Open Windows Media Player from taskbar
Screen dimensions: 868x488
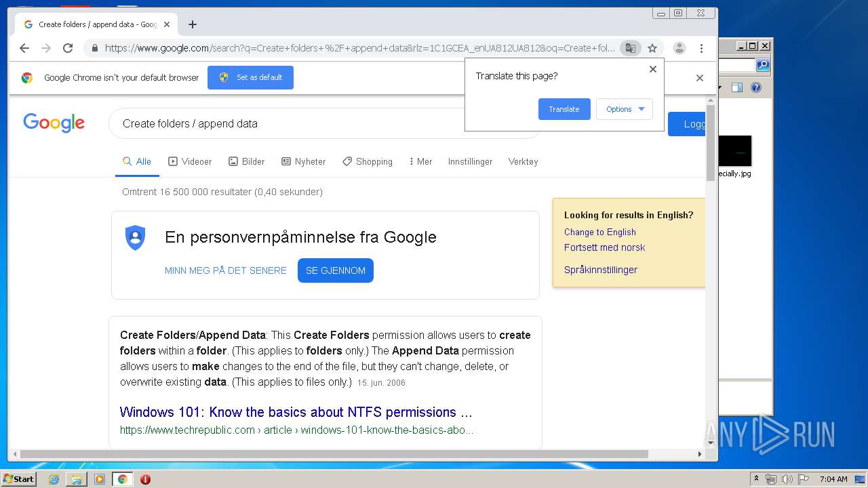(100, 479)
